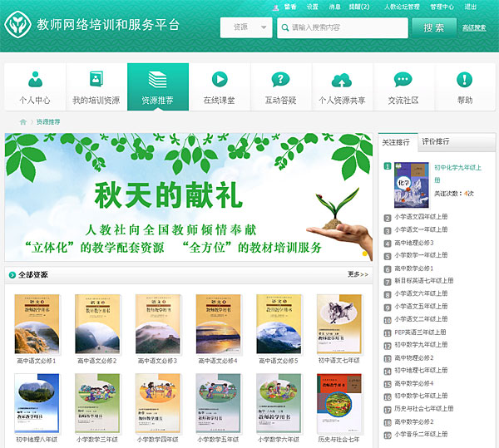Select 关注排行 tab
499x448 pixels.
[x=396, y=142]
